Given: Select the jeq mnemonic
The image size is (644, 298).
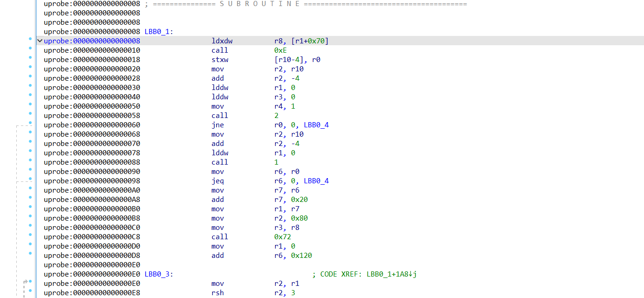Looking at the screenshot, I should 217,181.
